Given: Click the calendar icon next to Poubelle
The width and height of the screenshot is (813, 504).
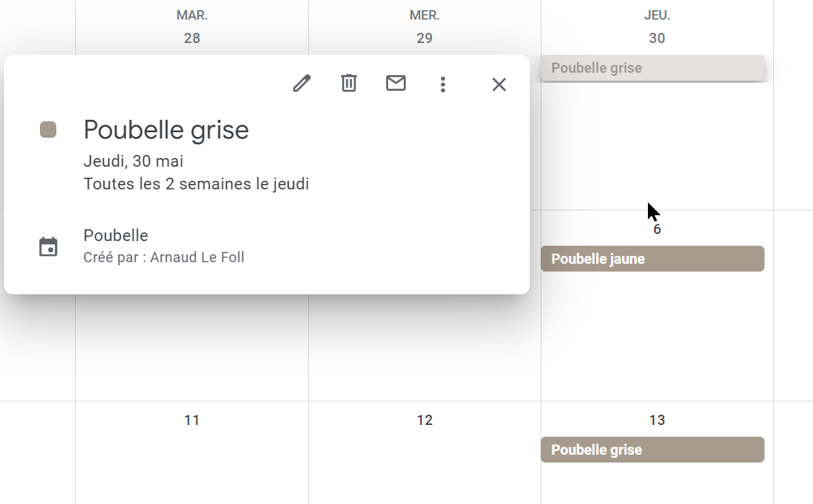Looking at the screenshot, I should click(x=49, y=247).
